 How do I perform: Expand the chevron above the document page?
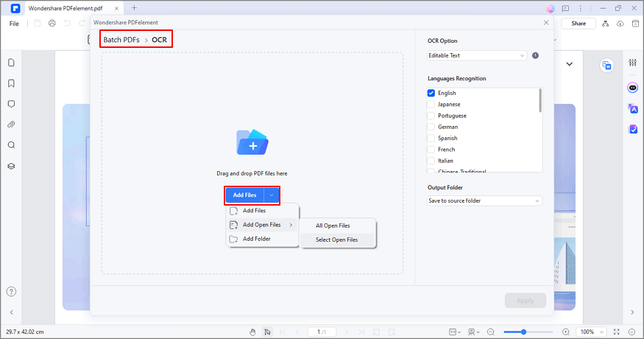tap(569, 64)
